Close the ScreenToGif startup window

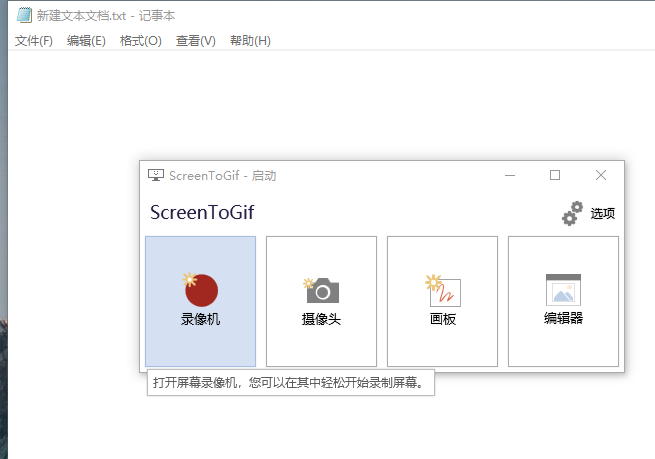pyautogui.click(x=601, y=175)
